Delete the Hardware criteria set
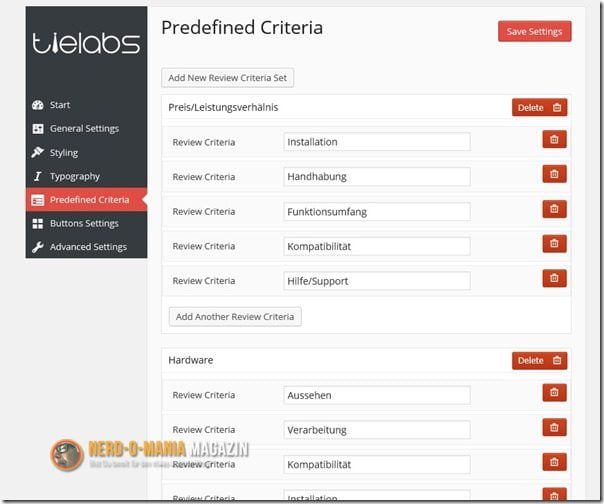The width and height of the screenshot is (604, 504). [x=539, y=361]
